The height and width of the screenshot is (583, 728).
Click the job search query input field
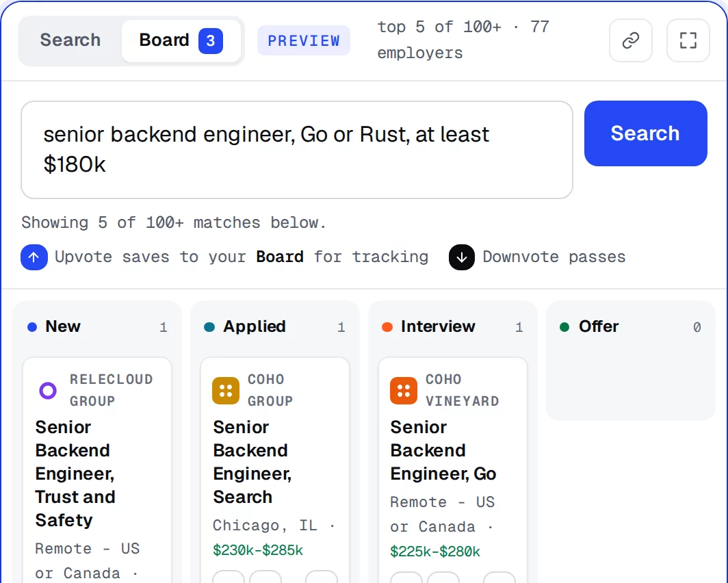pyautogui.click(x=297, y=149)
